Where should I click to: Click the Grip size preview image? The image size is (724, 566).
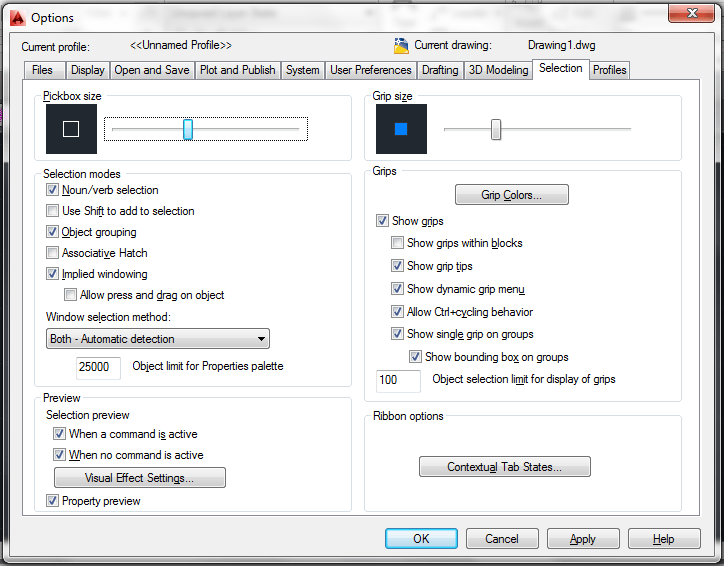401,129
